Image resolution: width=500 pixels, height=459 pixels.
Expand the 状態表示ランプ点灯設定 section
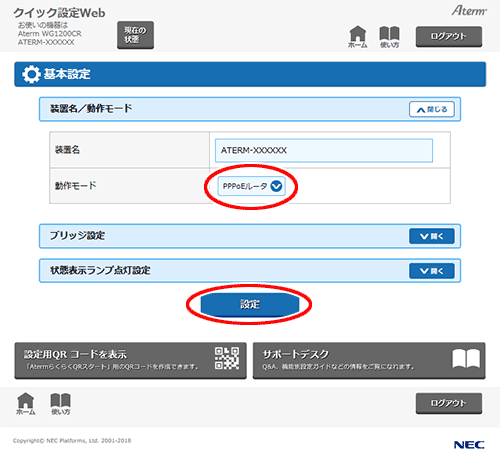coord(432,271)
